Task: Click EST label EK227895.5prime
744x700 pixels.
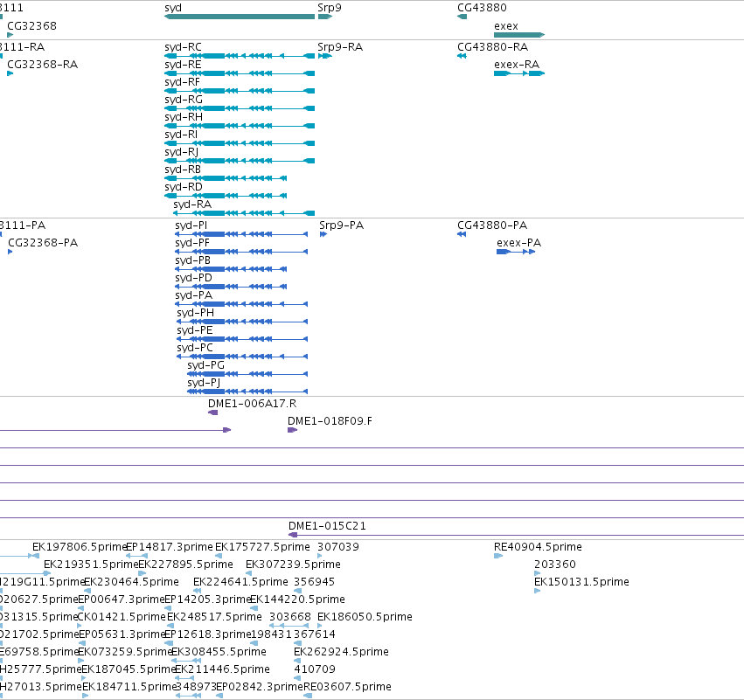Action: click(x=185, y=565)
